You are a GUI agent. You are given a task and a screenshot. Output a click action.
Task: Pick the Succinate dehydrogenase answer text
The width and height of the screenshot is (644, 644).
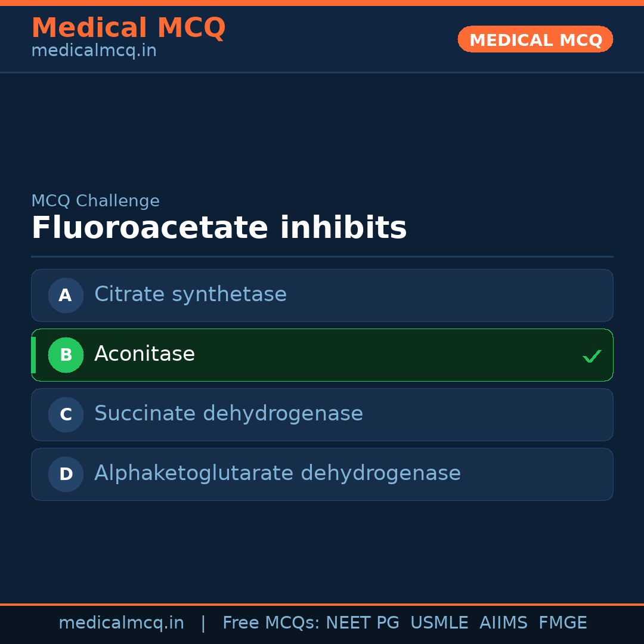(x=228, y=414)
